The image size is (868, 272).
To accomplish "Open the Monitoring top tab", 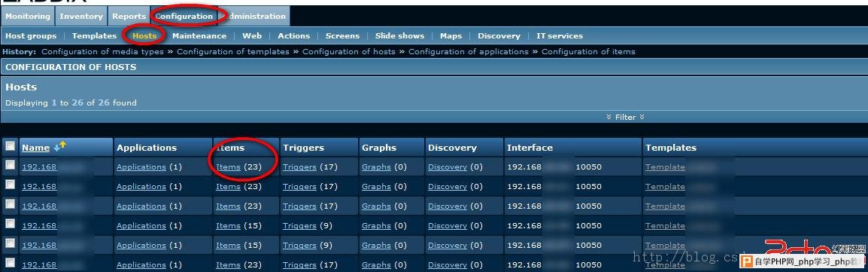I will point(28,16).
